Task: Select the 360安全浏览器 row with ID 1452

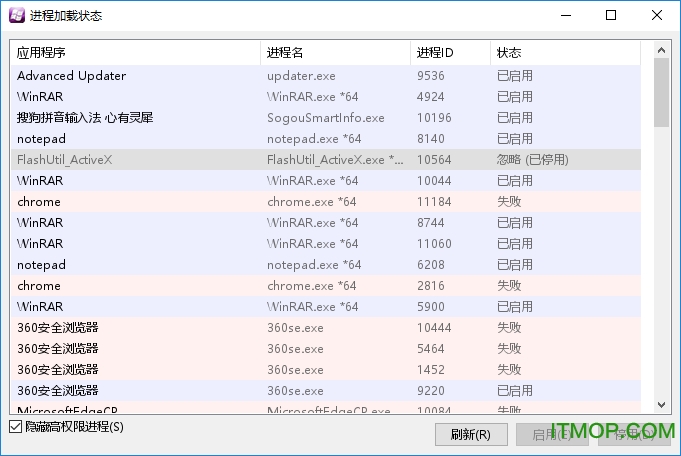Action: tap(326, 370)
